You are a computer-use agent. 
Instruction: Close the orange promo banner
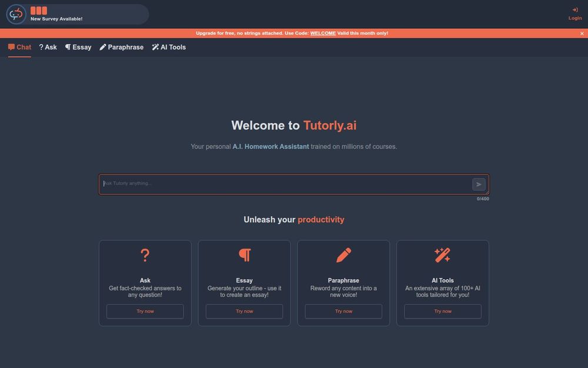582,34
